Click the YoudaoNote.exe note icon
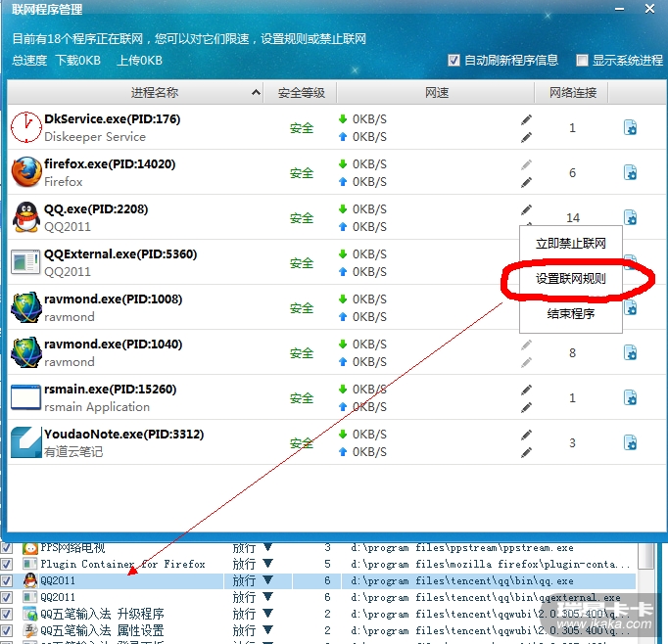The width and height of the screenshot is (668, 644). point(25,442)
